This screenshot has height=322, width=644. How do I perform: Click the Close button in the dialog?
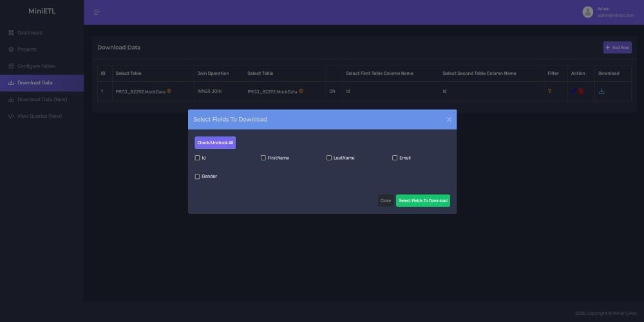(385, 201)
